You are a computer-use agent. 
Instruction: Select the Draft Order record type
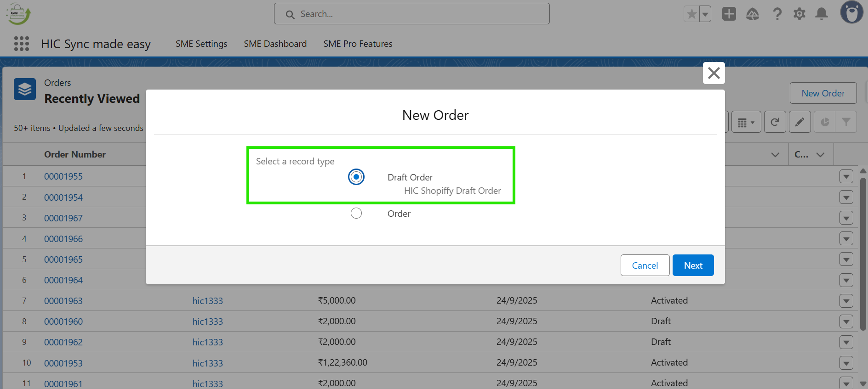[356, 177]
